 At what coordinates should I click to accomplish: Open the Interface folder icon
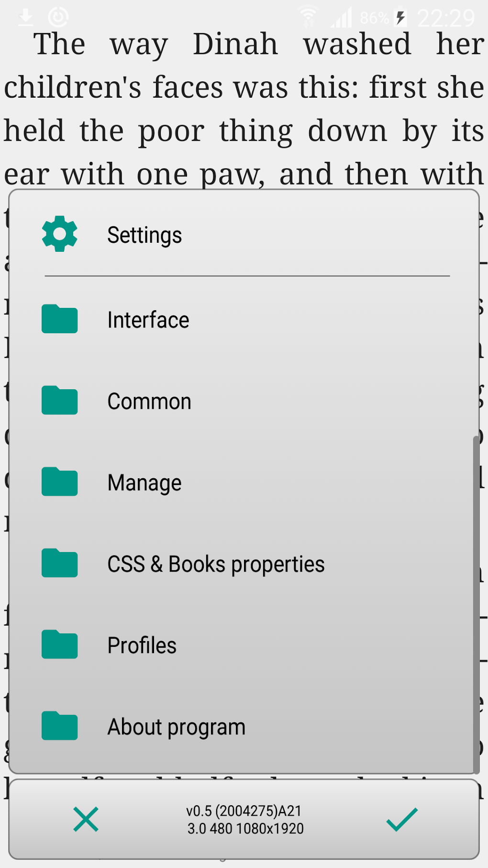pos(59,319)
